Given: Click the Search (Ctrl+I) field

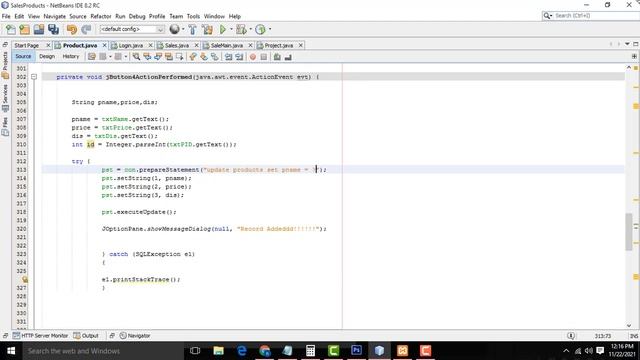Looking at the screenshot, I should (x=596, y=16).
